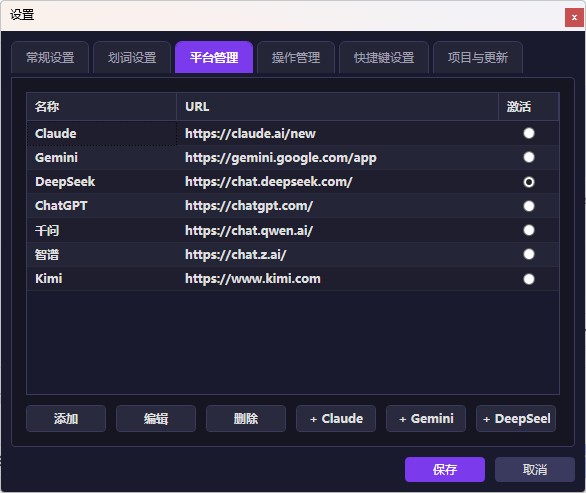Image resolution: width=586 pixels, height=493 pixels.
Task: Add preset with + DeepSeek button
Action: tap(516, 419)
